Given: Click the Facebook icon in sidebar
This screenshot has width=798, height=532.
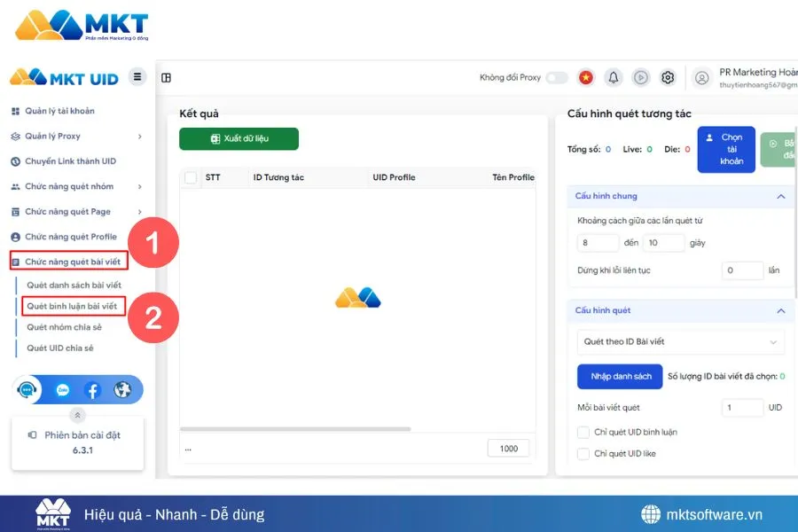Looking at the screenshot, I should click(x=95, y=388).
